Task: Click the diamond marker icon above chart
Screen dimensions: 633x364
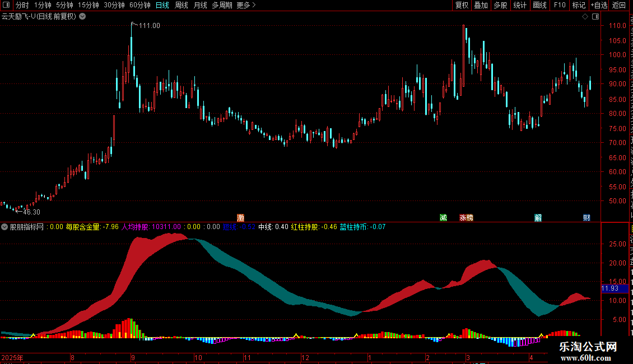Action: coord(585,17)
